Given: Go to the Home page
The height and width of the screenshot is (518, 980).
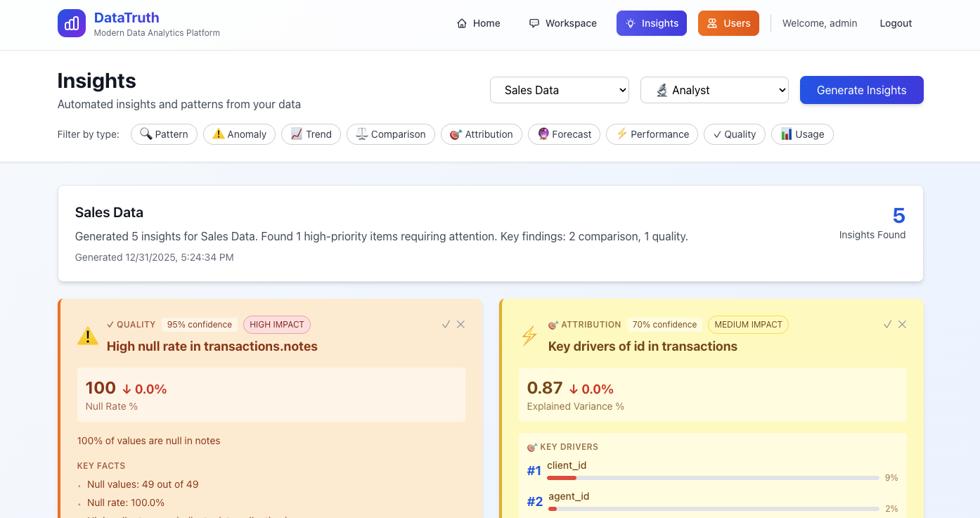Looking at the screenshot, I should coord(479,23).
